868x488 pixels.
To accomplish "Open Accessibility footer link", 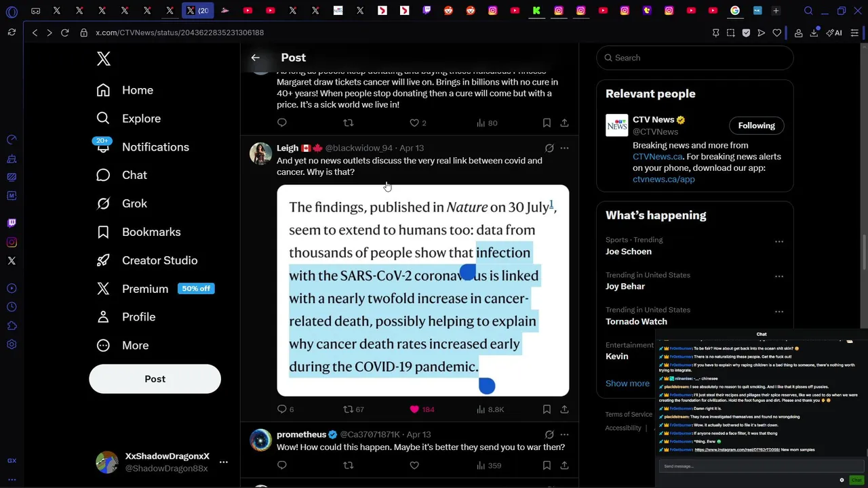I will (x=623, y=428).
